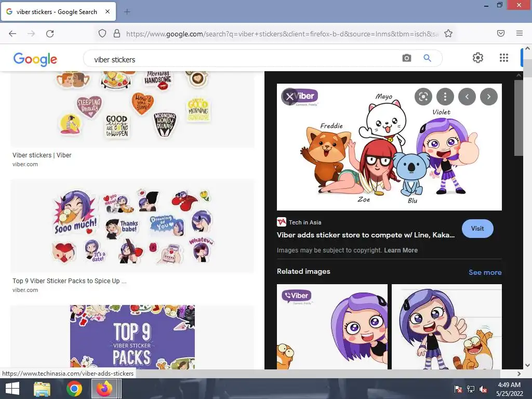532x399 pixels.
Task: Open the Viber stickers | Viber result title
Action: coord(42,155)
